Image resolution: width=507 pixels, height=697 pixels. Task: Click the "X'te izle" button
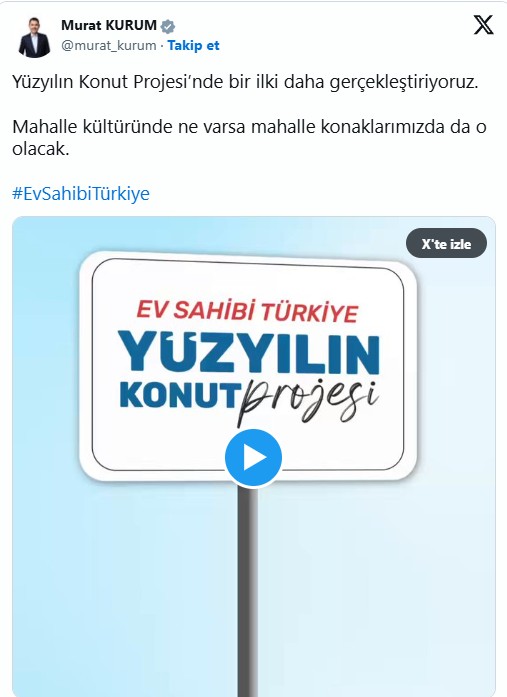tap(446, 244)
